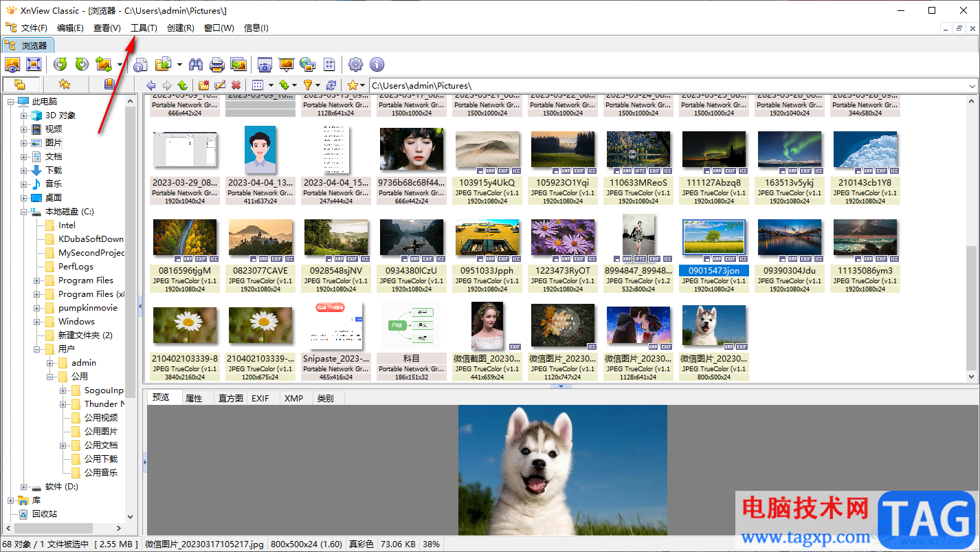This screenshot has height=552, width=980.
Task: Select the 103915y4UkQ desert thumbnail
Action: pyautogui.click(x=487, y=166)
